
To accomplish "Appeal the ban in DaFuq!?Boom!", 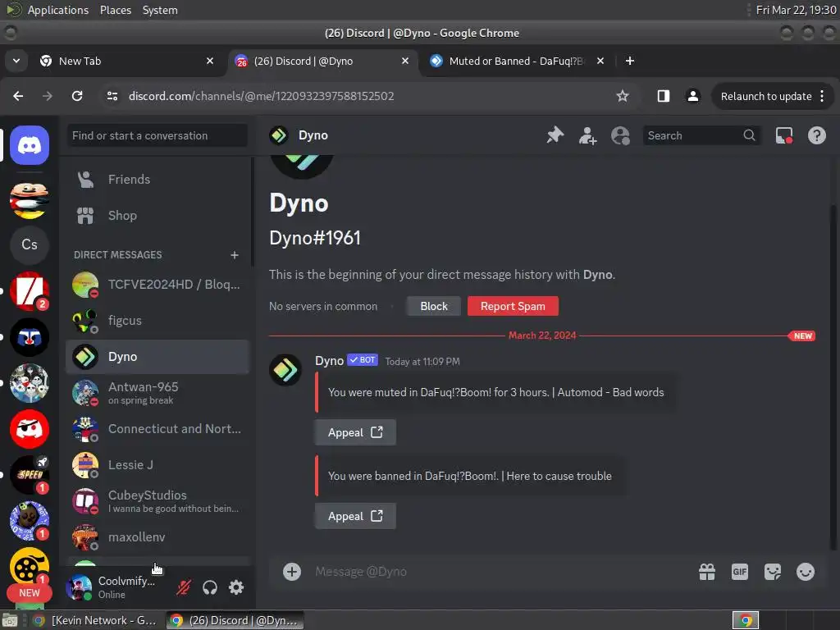I will [355, 516].
